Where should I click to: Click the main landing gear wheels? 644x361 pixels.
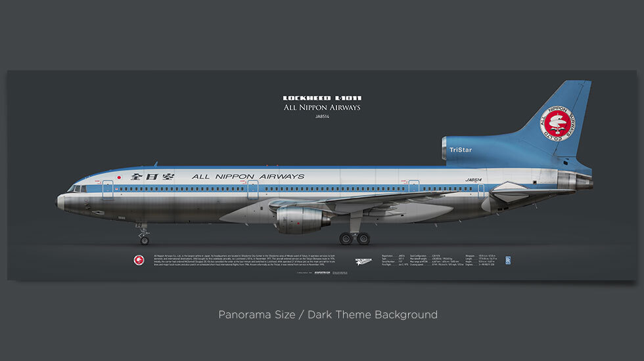[354, 238]
